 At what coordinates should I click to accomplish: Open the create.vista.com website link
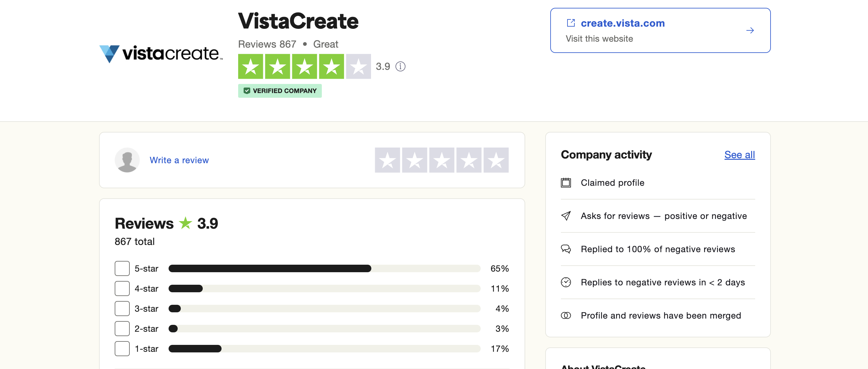click(623, 23)
